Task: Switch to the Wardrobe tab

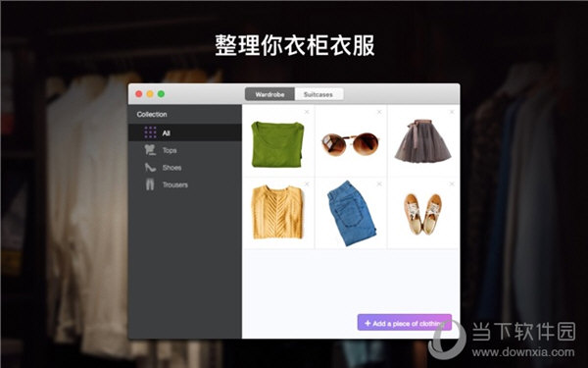Action: tap(270, 94)
